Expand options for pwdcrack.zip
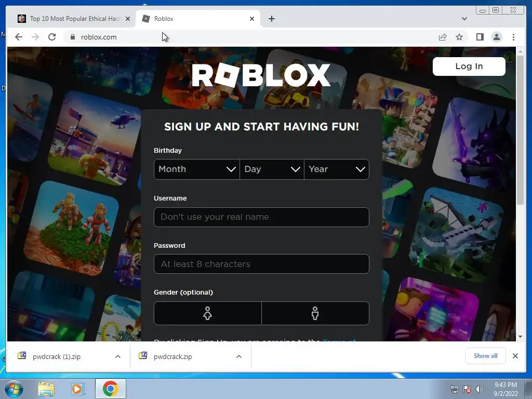This screenshot has width=532, height=399. [239, 356]
